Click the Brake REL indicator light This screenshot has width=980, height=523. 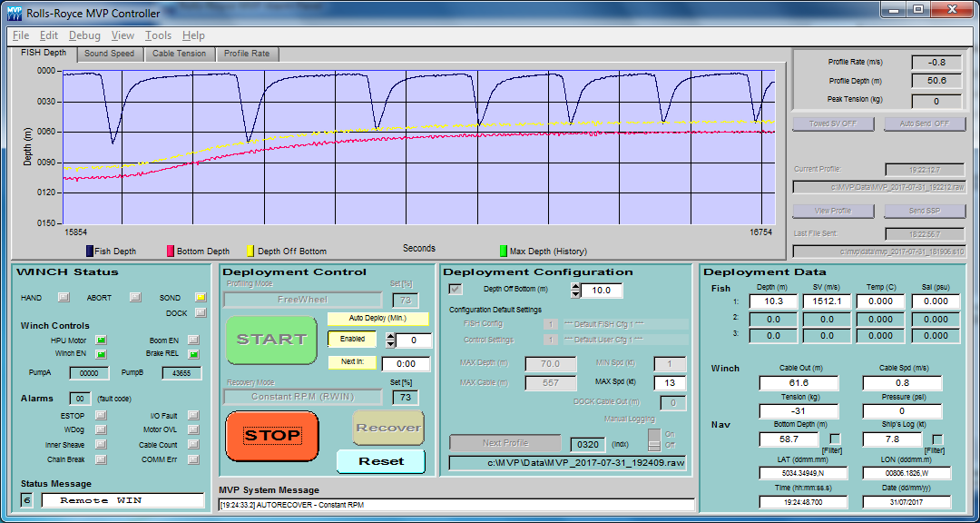click(x=193, y=354)
